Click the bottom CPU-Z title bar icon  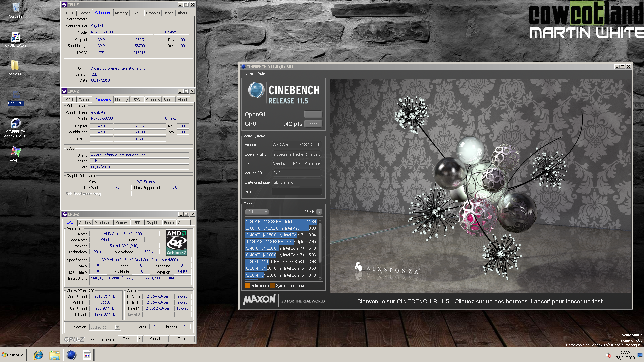pos(65,214)
